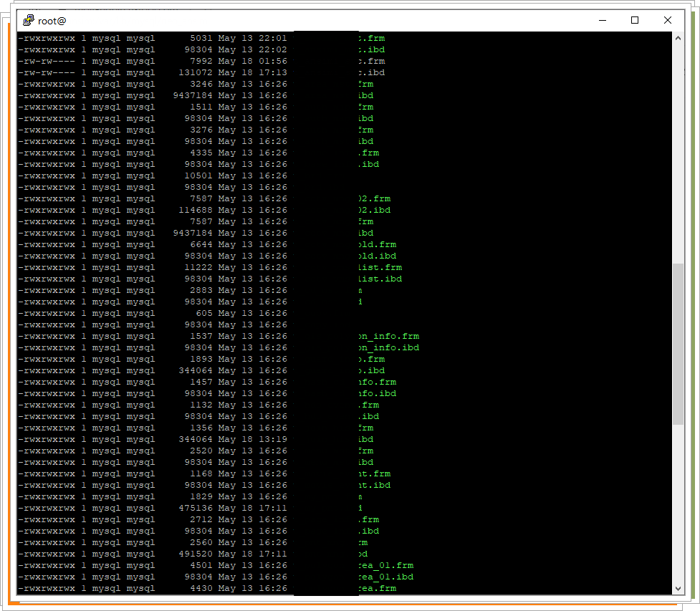Click file size 1829
This screenshot has height=611, width=700.
(x=201, y=496)
